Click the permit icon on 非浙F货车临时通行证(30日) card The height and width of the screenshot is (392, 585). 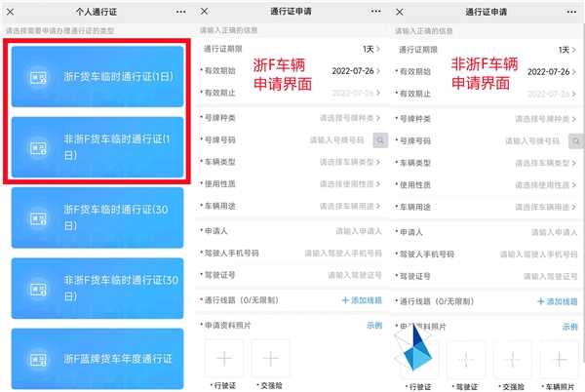click(38, 289)
